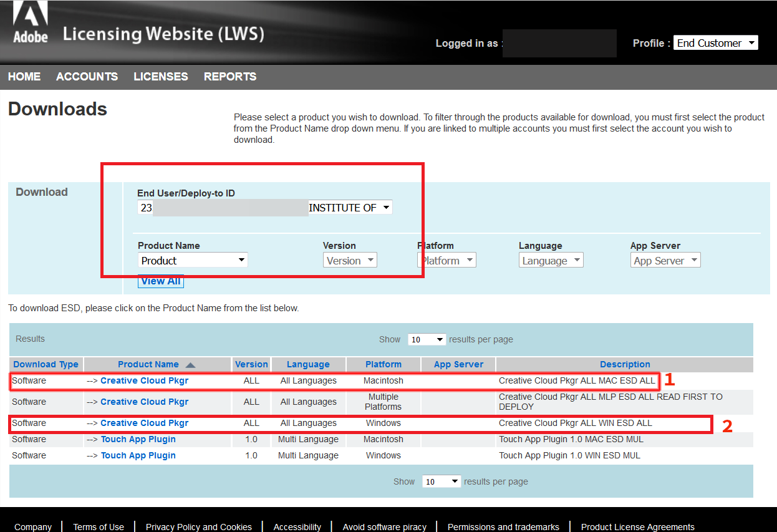Image resolution: width=777 pixels, height=532 pixels.
Task: Change results per page below the table
Action: point(442,481)
